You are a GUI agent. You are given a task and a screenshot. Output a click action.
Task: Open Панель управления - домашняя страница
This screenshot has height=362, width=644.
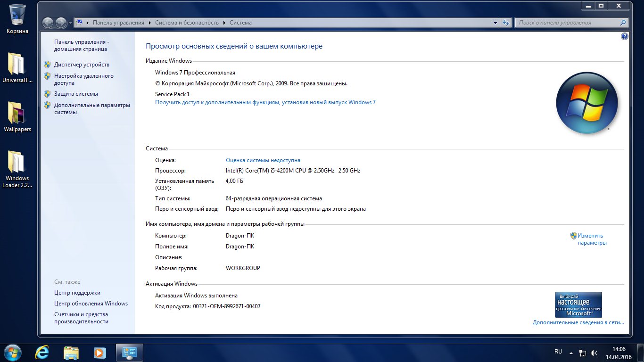coord(82,45)
